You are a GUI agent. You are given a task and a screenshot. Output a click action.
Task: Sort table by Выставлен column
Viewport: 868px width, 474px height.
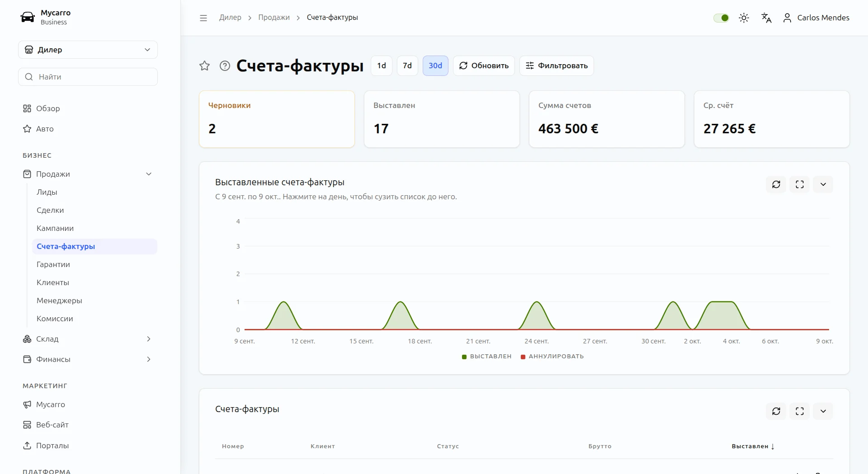click(753, 446)
